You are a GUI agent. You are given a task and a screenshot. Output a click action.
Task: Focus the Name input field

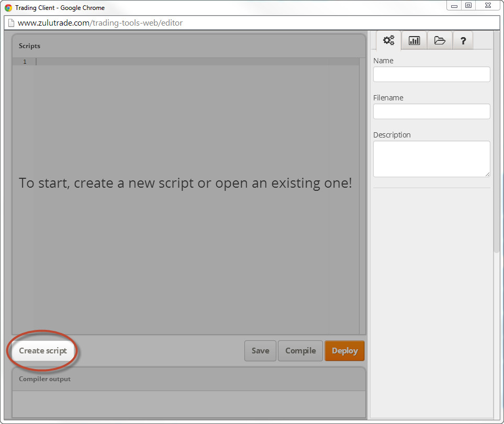[431, 74]
